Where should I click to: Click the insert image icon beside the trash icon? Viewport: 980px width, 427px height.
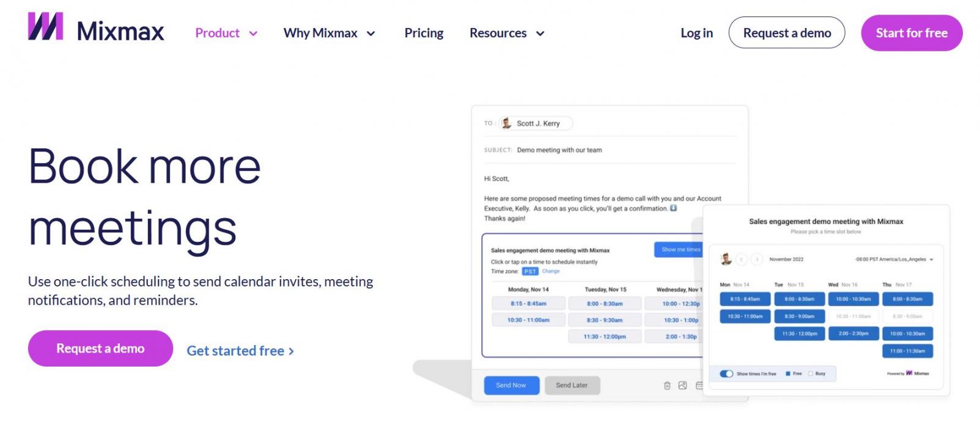683,385
